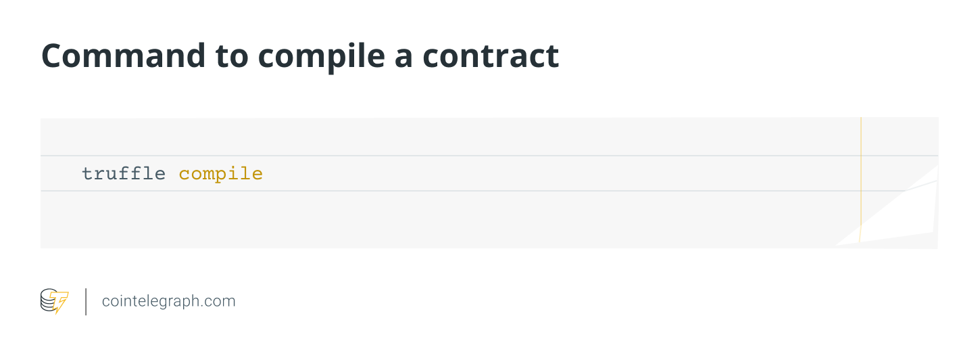Click the word "truffle" in the code
Viewport: 980px width, 356px height.
[x=123, y=174]
